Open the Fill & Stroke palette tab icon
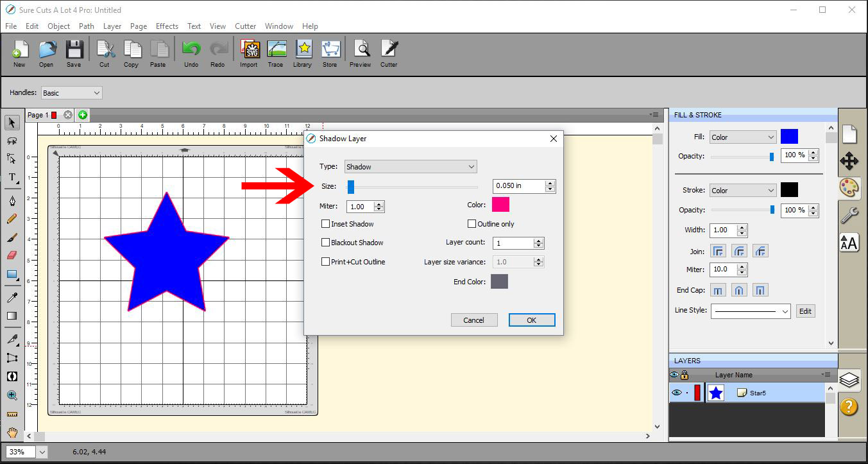The width and height of the screenshot is (868, 464). (x=849, y=187)
